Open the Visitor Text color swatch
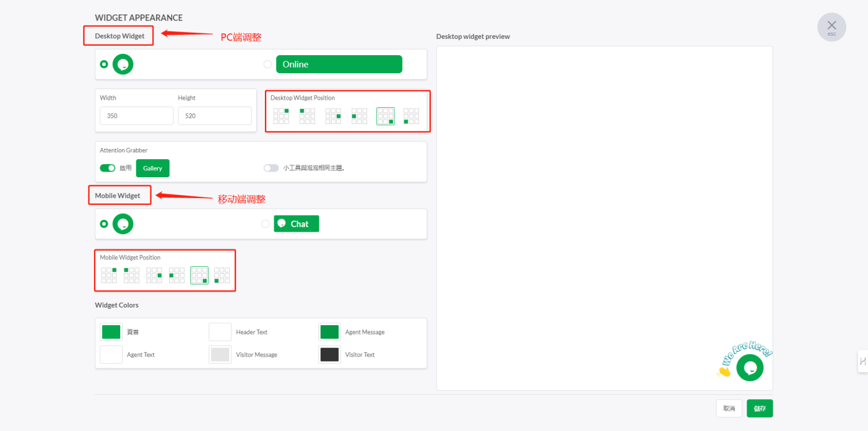Image resolution: width=868 pixels, height=431 pixels. pyautogui.click(x=329, y=355)
